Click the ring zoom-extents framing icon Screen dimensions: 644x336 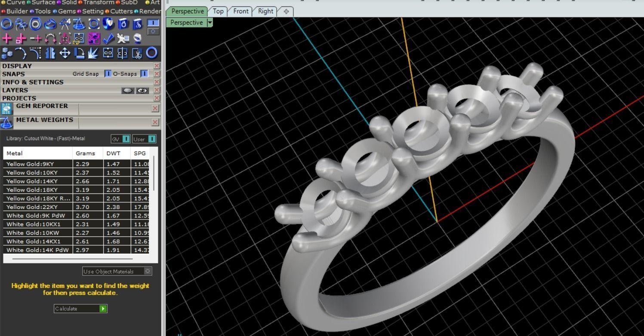(x=94, y=24)
